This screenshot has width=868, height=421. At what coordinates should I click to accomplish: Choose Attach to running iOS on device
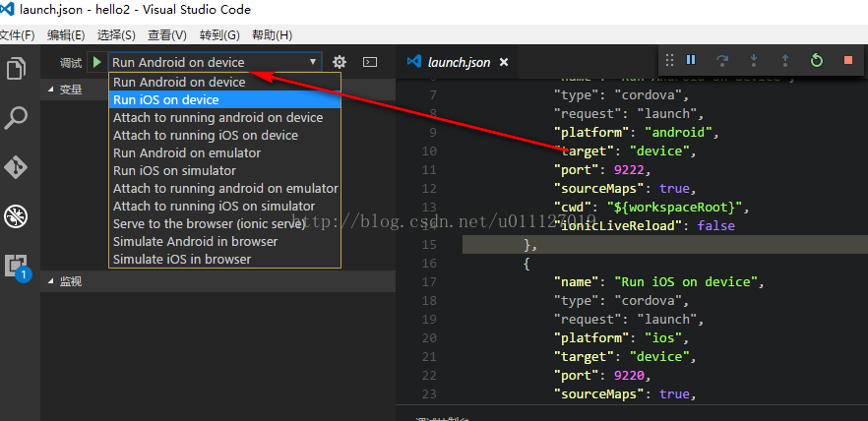click(224, 135)
